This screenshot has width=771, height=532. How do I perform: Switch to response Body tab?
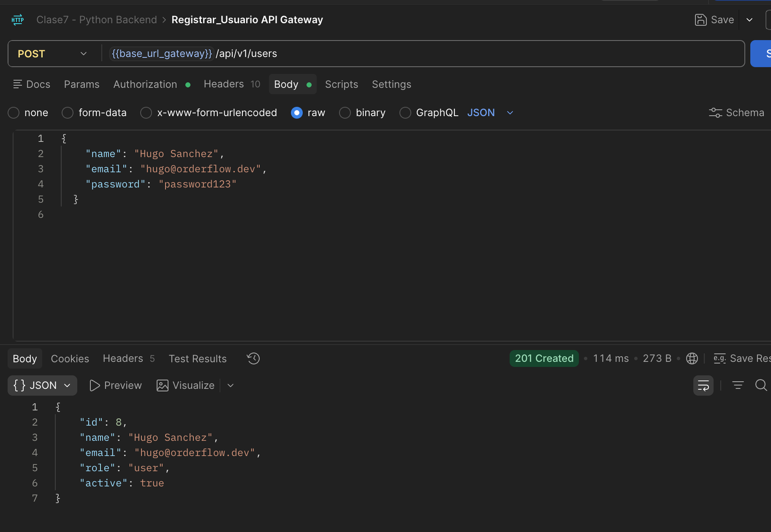point(25,359)
